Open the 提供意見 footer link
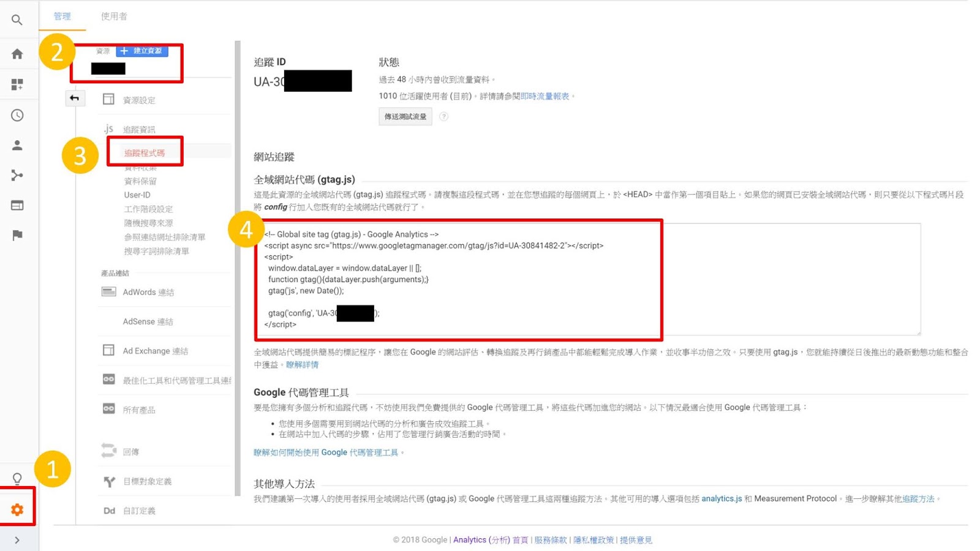 tap(636, 540)
